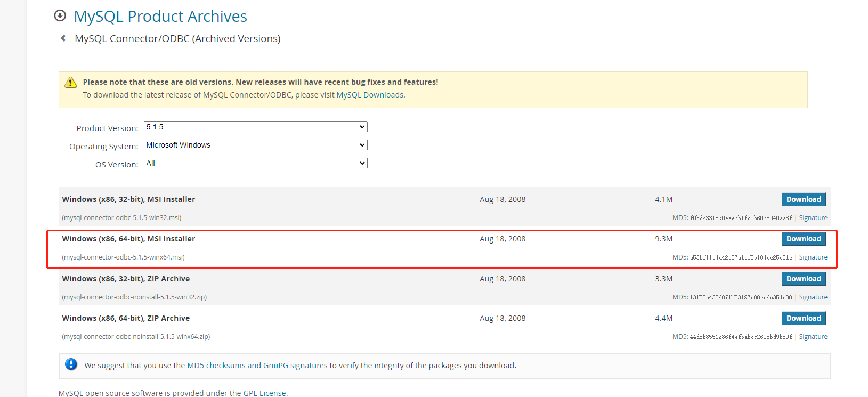Select text Windows (x86, 32-bit), MSI Installer
This screenshot has height=397, width=868.
point(128,199)
